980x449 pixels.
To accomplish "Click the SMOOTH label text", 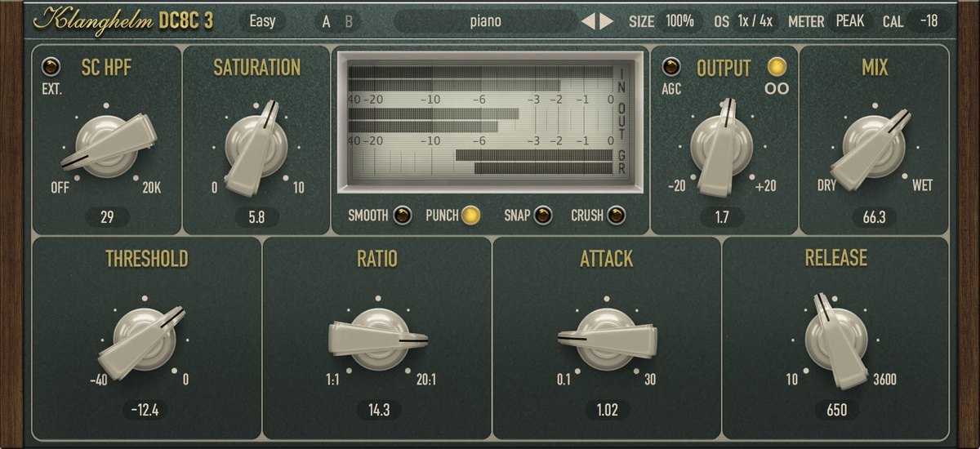I will tap(367, 216).
